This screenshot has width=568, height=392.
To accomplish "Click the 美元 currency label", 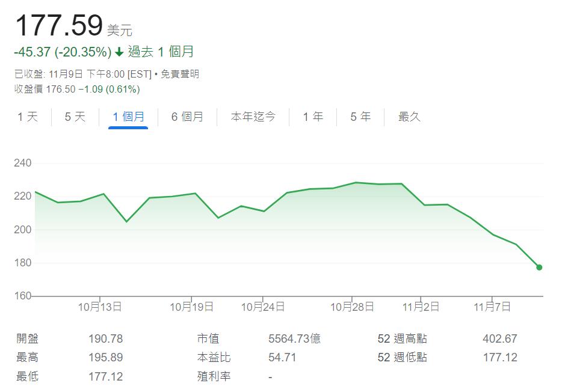I will click(120, 30).
